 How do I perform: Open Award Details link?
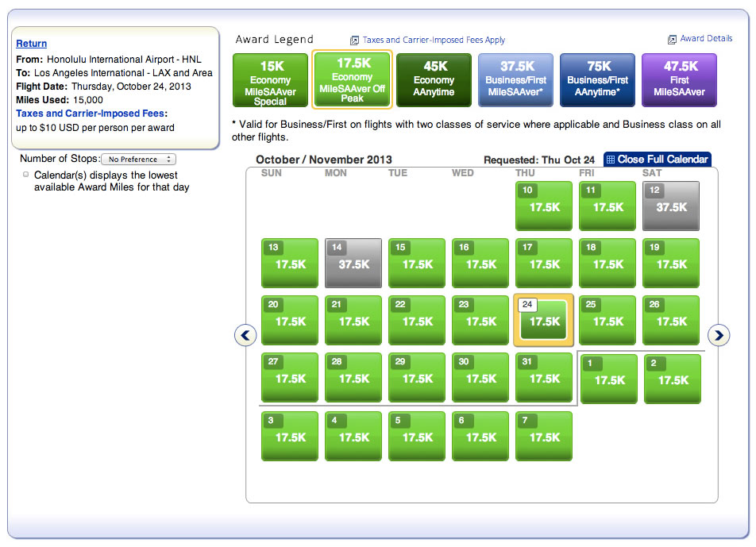pos(706,39)
